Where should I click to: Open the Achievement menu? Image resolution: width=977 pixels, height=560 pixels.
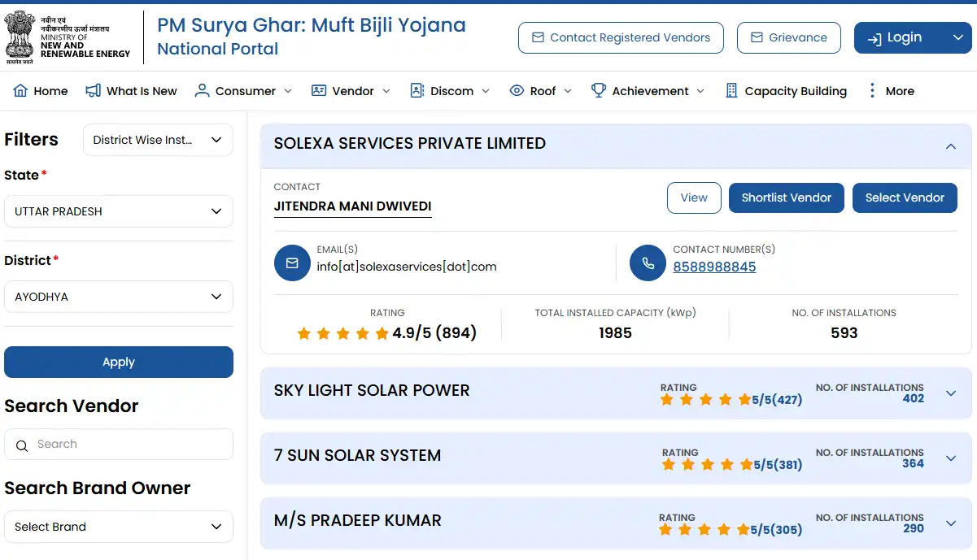pyautogui.click(x=648, y=91)
